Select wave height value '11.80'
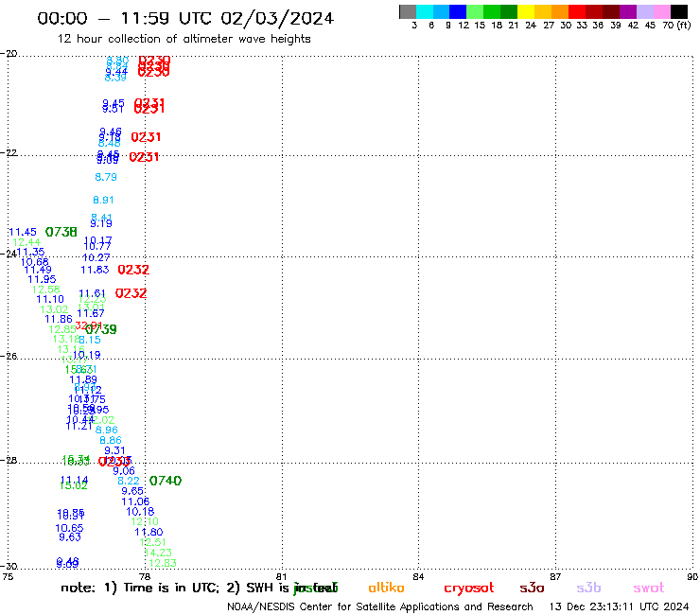 click(x=149, y=533)
